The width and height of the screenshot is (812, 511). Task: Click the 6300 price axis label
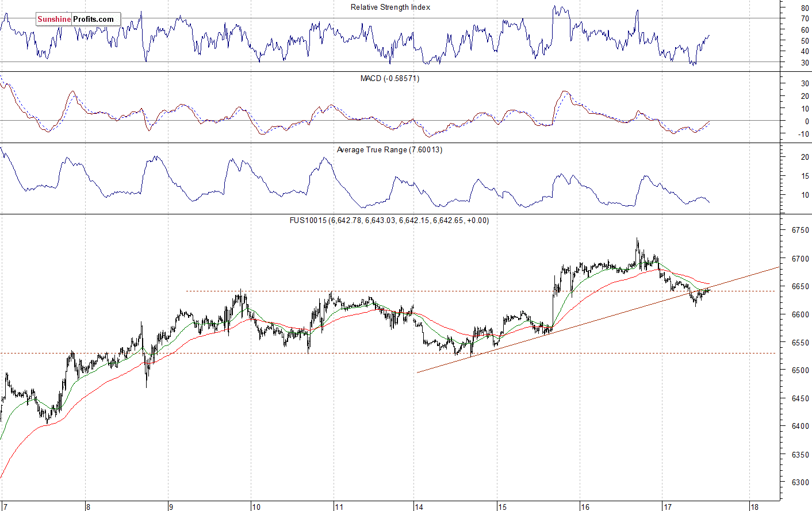800,482
